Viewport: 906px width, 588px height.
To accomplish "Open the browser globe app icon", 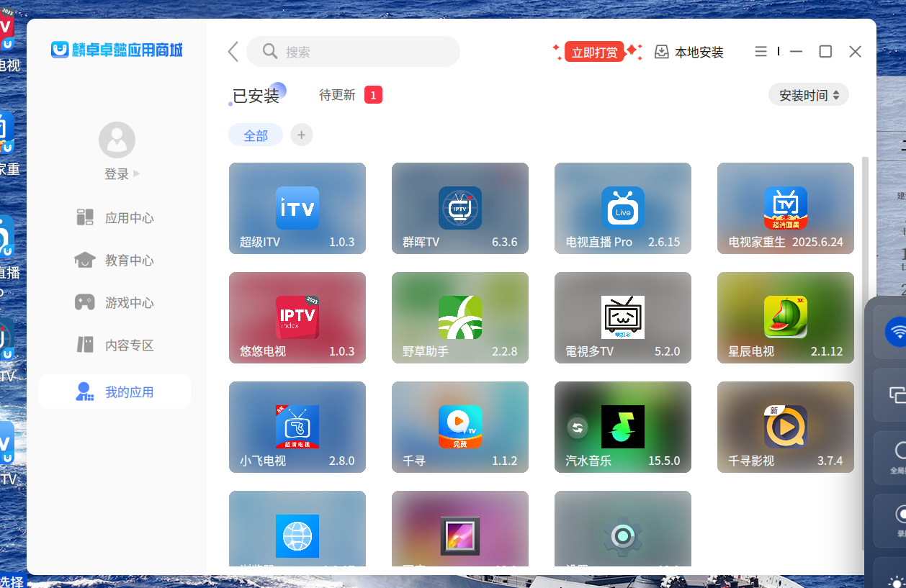I will pos(297,536).
